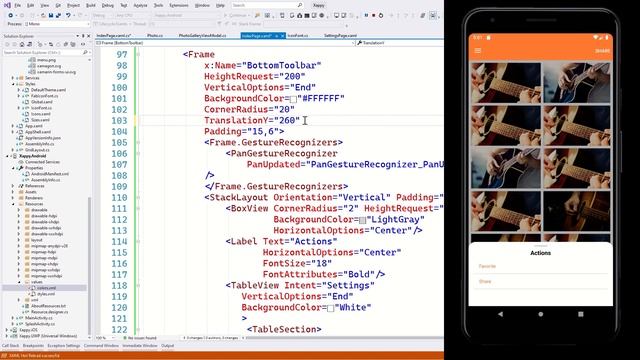Open the Extensions menu
Image resolution: width=640 pixels, height=360 pixels.
point(179,5)
